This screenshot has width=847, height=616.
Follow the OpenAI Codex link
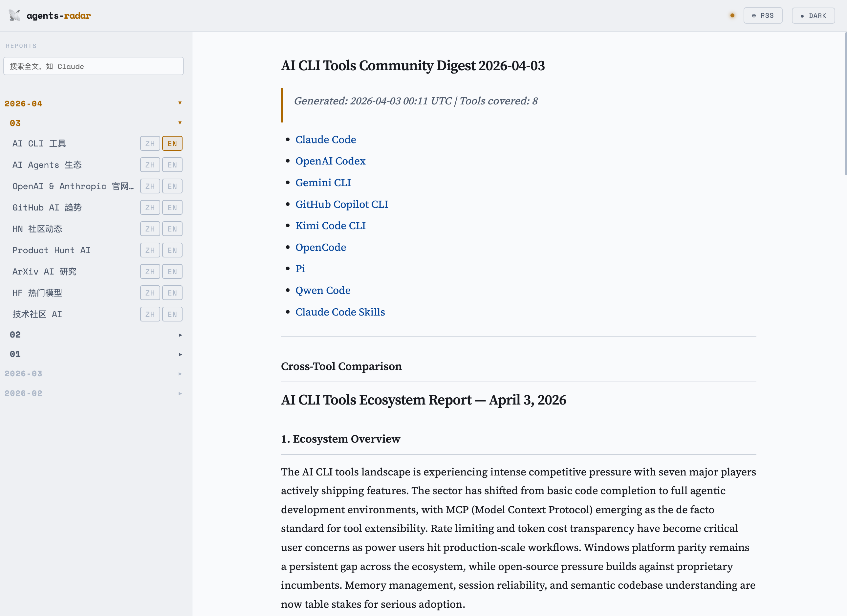330,161
